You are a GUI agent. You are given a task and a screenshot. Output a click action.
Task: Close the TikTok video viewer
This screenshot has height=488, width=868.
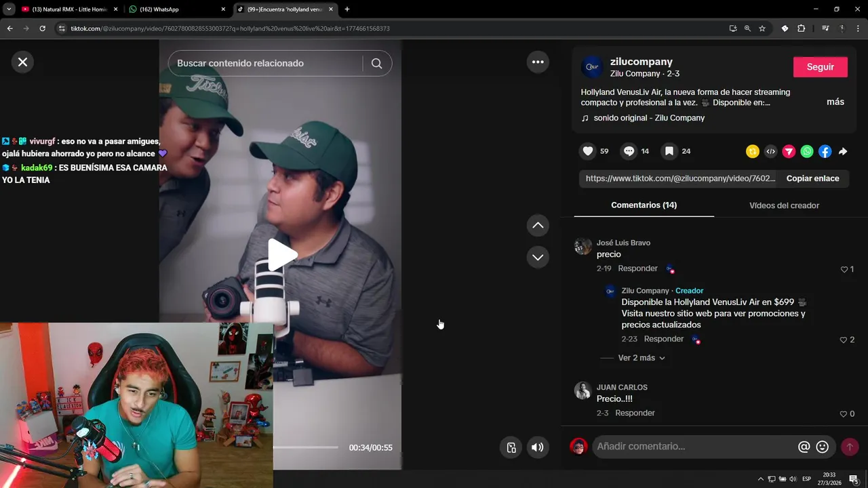[x=22, y=62]
